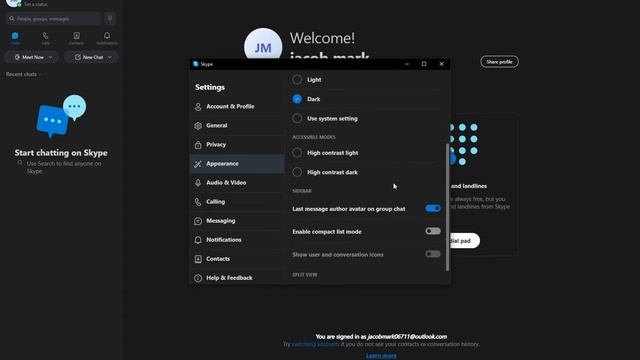Maximize the Skype Settings window
This screenshot has height=360, width=640.
click(424, 64)
